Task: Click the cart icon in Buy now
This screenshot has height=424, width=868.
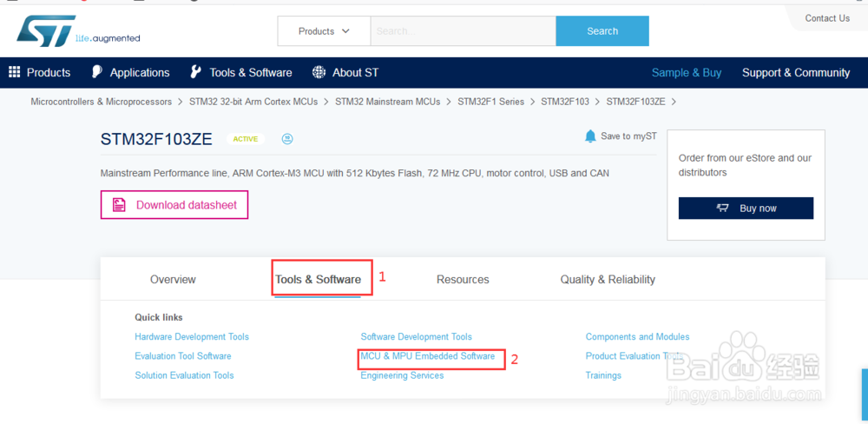Action: [x=722, y=209]
